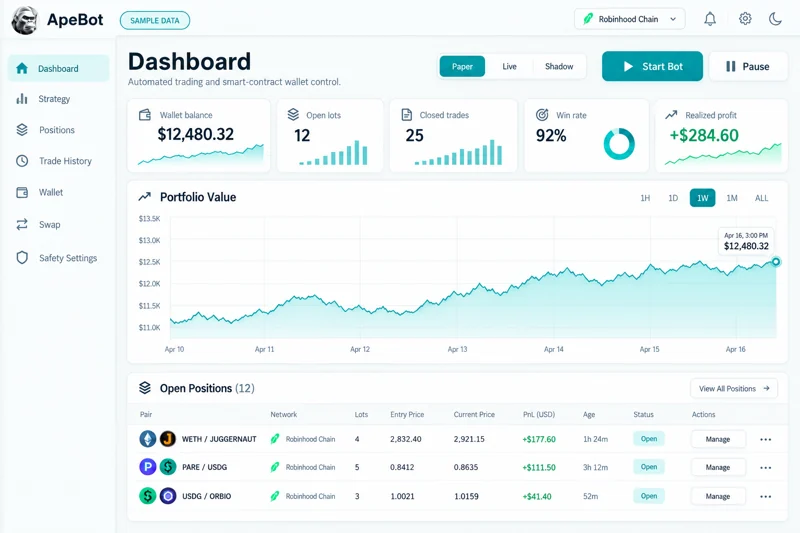Click the chart's latest data point marker
This screenshot has width=800, height=533.
click(x=776, y=262)
